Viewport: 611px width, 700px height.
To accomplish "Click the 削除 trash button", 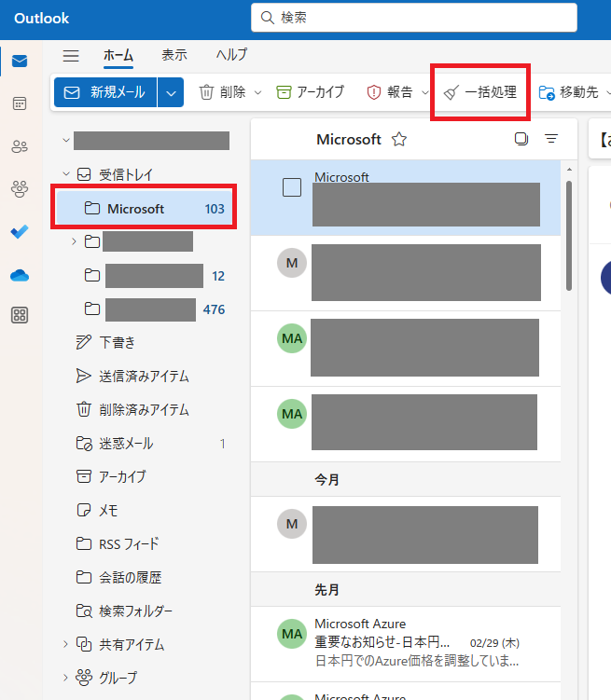I will [x=223, y=92].
